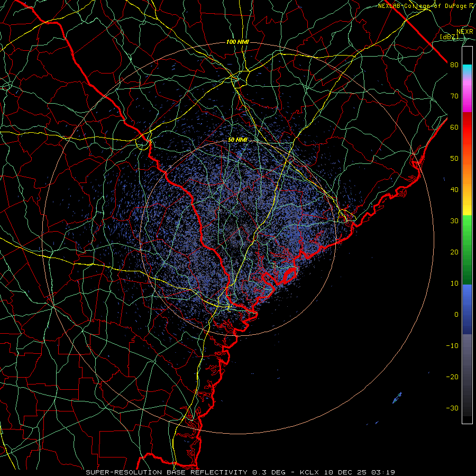
Task: Pick the green segment of the color bar
Action: (x=467, y=250)
